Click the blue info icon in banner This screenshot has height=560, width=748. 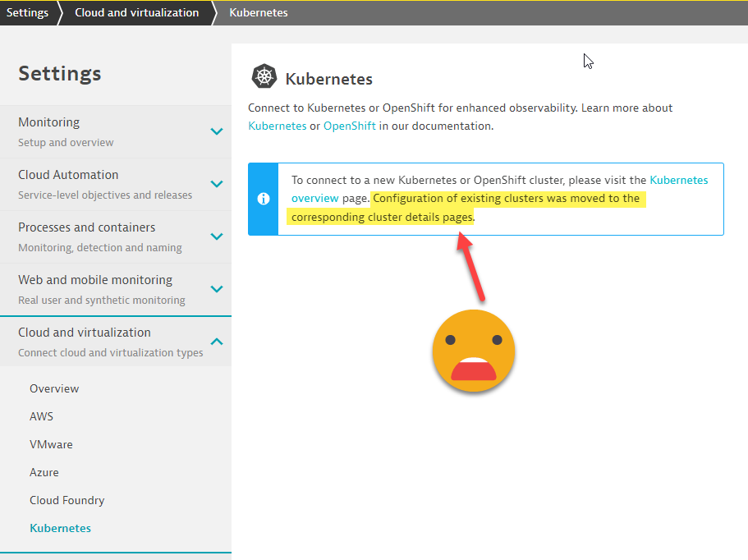[263, 200]
